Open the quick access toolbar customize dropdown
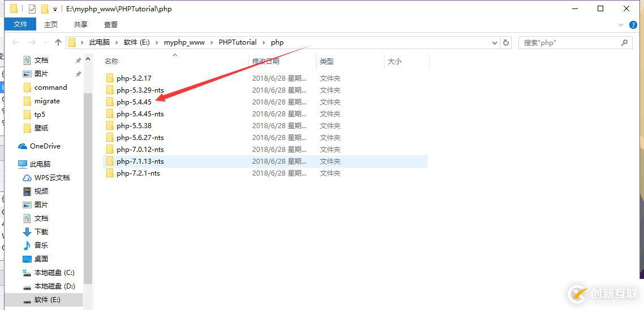 pos(55,10)
